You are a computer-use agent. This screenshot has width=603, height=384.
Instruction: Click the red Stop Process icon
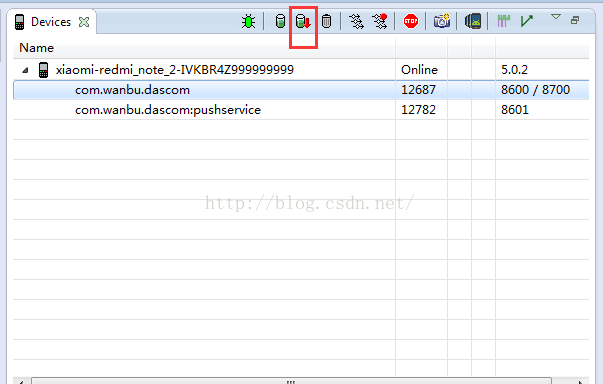(x=411, y=21)
